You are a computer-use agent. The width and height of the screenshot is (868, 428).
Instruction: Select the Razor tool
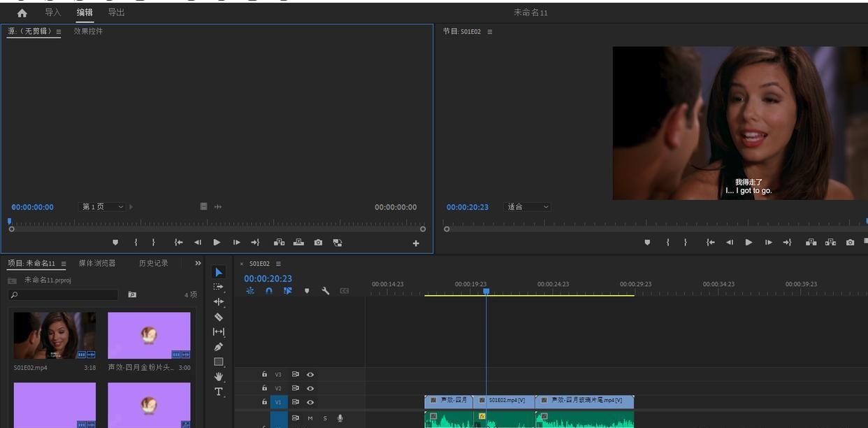[x=219, y=317]
